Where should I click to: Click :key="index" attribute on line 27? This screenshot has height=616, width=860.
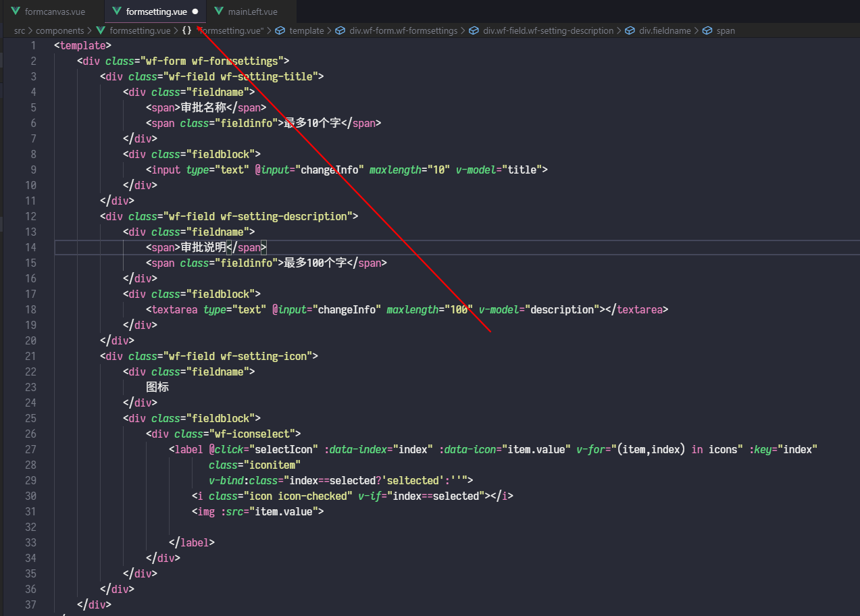(x=784, y=449)
